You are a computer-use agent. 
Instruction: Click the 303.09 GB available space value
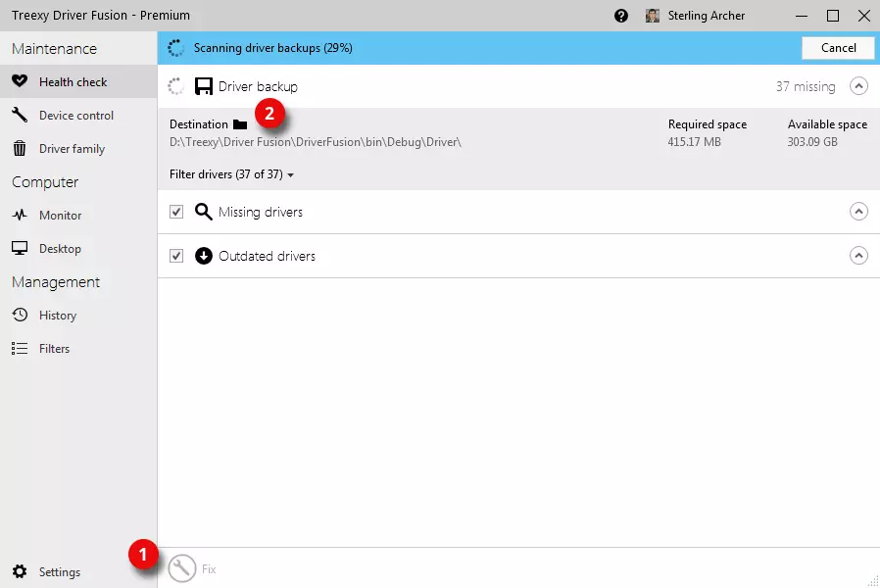812,142
